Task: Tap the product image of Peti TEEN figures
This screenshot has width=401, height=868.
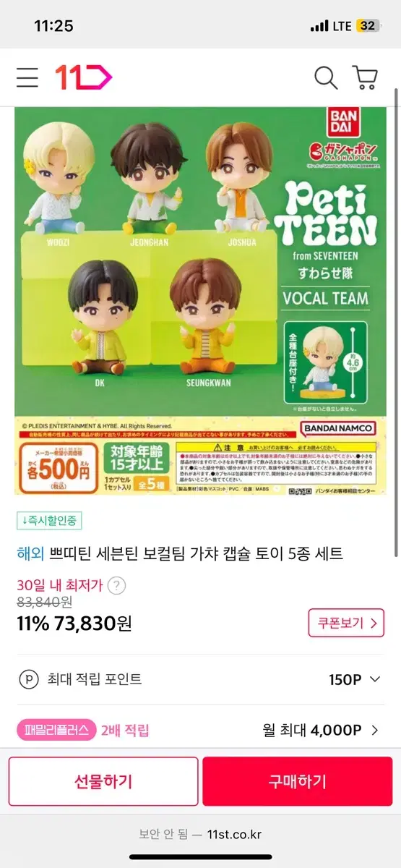Action: [x=200, y=301]
